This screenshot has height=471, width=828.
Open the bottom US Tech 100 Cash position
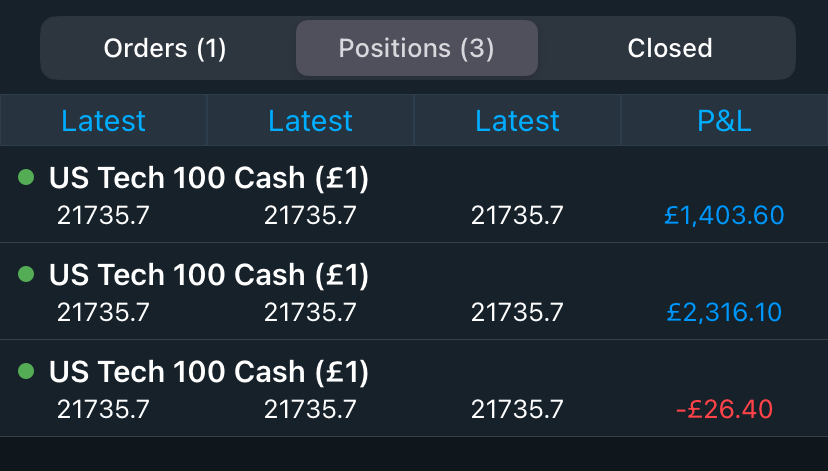click(x=209, y=372)
